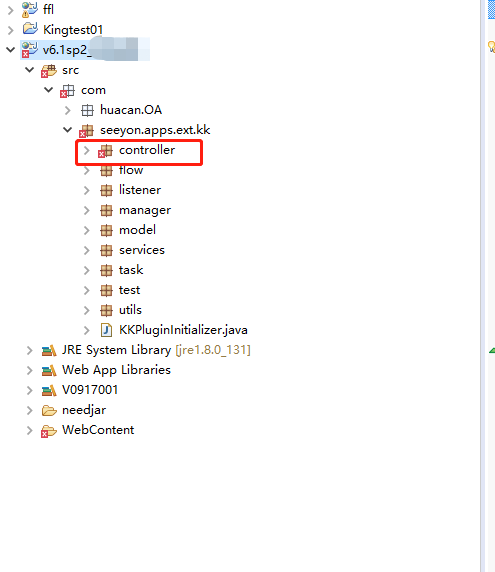495x572 pixels.
Task: Click the huacan.OA package icon
Action: point(87,110)
